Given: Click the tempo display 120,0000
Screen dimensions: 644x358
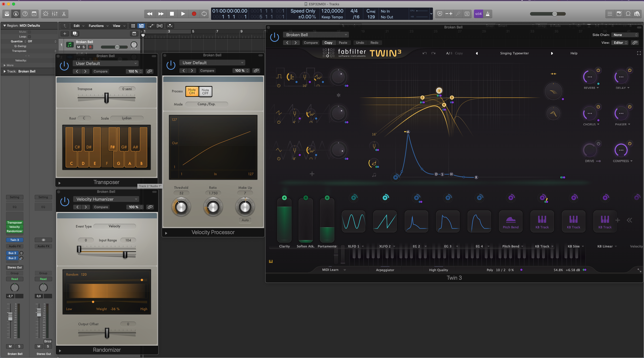Looking at the screenshot, I should tap(332, 11).
